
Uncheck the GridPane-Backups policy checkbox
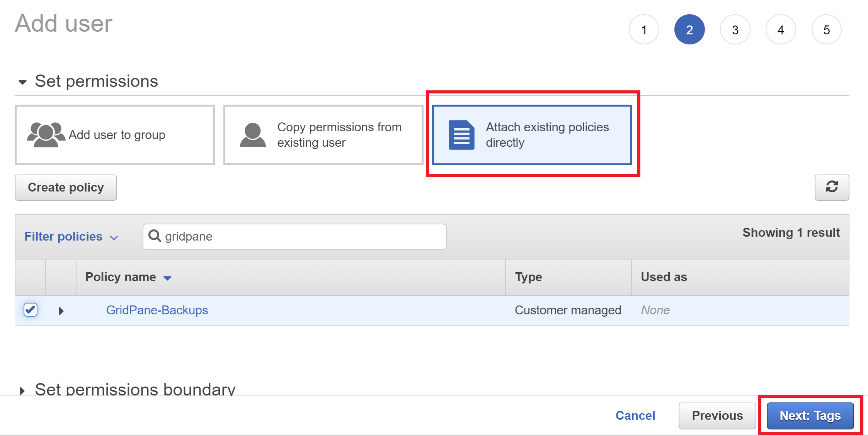tap(31, 310)
